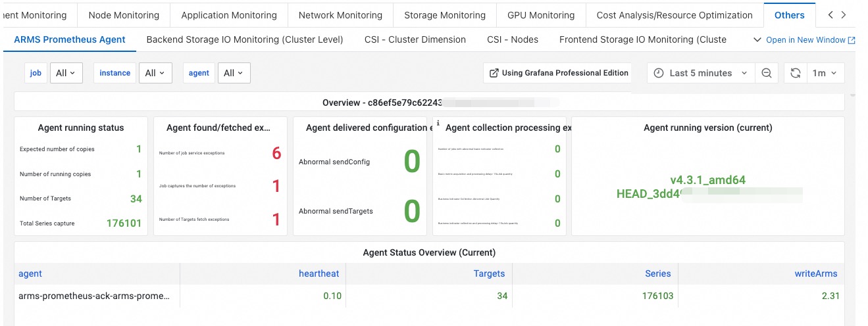
Task: Click the clock icon in time picker
Action: pos(659,73)
